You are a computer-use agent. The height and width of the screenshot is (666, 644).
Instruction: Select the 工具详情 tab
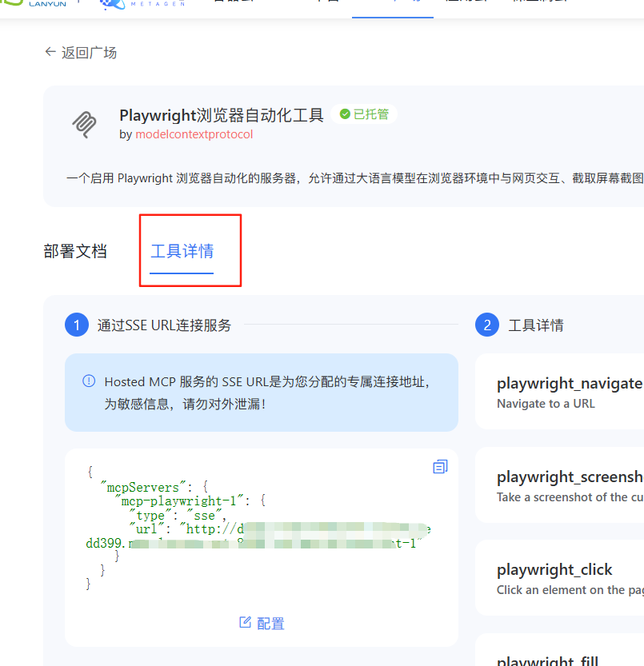pos(182,251)
